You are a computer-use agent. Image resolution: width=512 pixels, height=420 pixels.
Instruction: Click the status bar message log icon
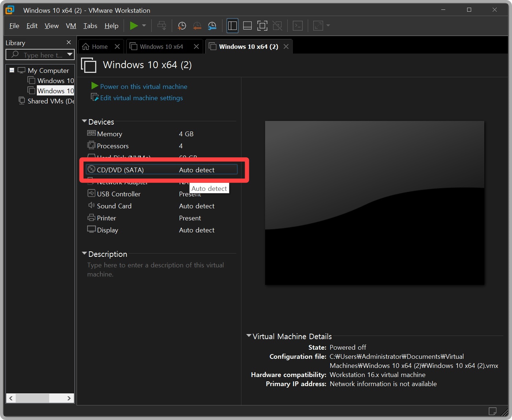(492, 411)
